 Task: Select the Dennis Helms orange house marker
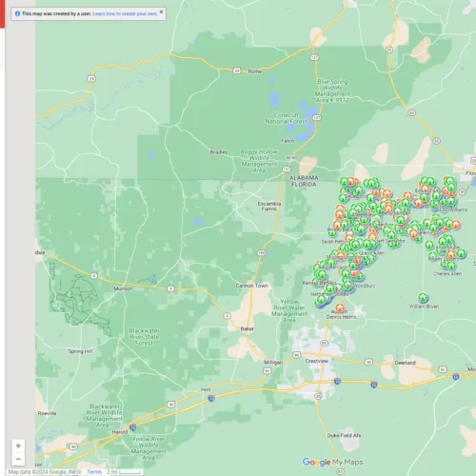click(x=340, y=307)
